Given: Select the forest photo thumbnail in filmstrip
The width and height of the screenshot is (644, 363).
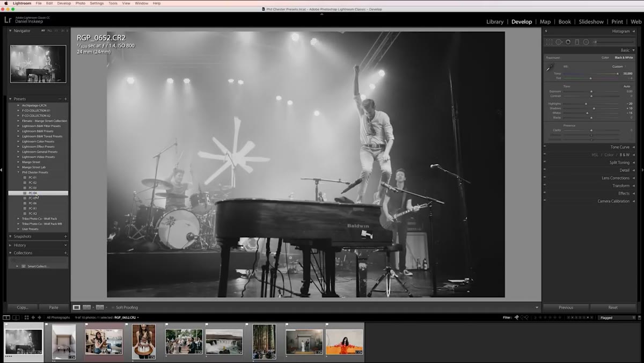Looking at the screenshot, I should [x=264, y=341].
